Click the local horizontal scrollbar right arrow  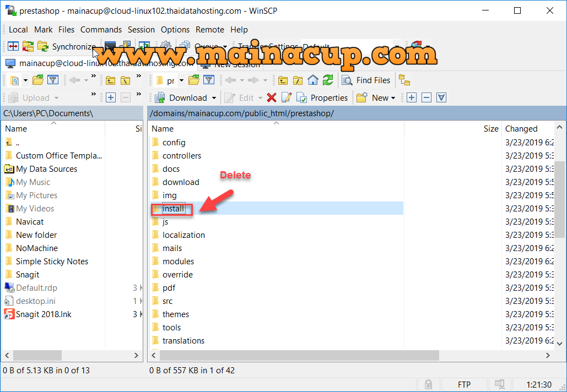point(136,356)
